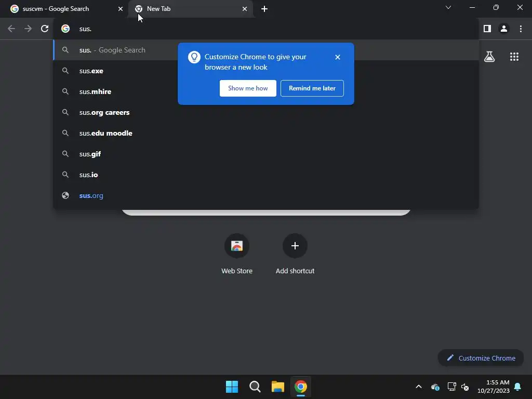Choose the sus.gif suggestion
Screen dimensions: 532x399
click(x=267, y=154)
